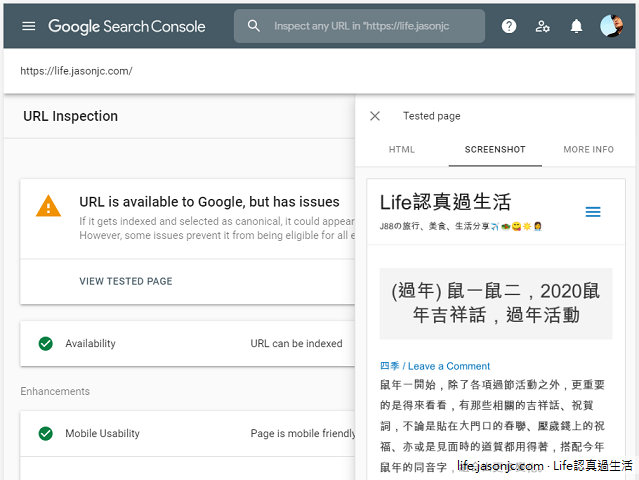Open the notifications bell

tap(576, 26)
